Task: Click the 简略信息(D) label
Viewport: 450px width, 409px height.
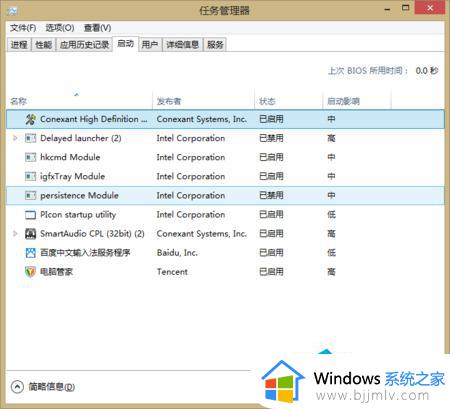Action: click(52, 387)
